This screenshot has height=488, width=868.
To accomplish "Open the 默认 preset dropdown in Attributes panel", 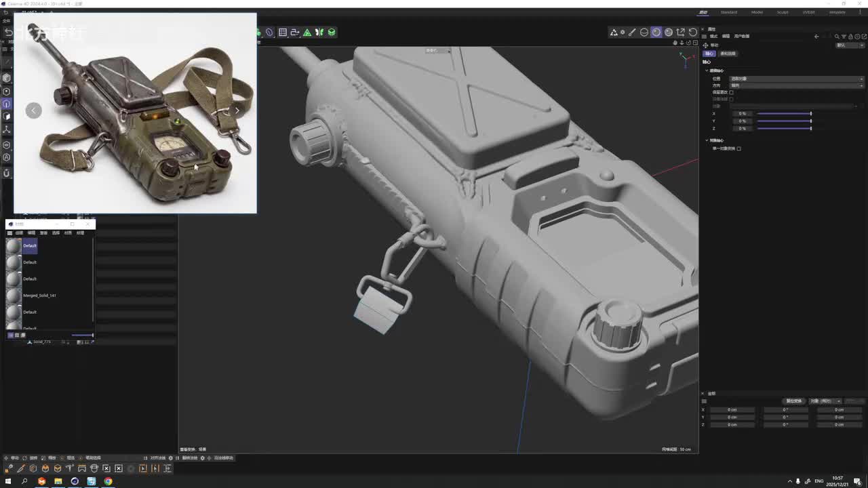I will [850, 45].
